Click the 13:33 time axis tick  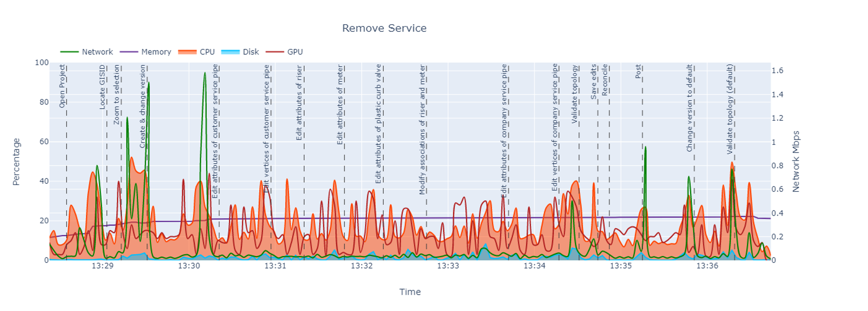(x=448, y=265)
